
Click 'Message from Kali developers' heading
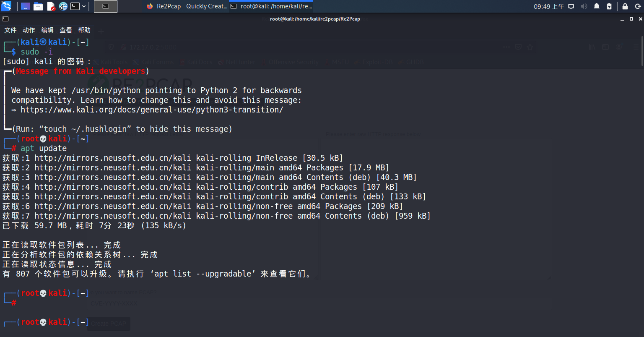point(80,71)
